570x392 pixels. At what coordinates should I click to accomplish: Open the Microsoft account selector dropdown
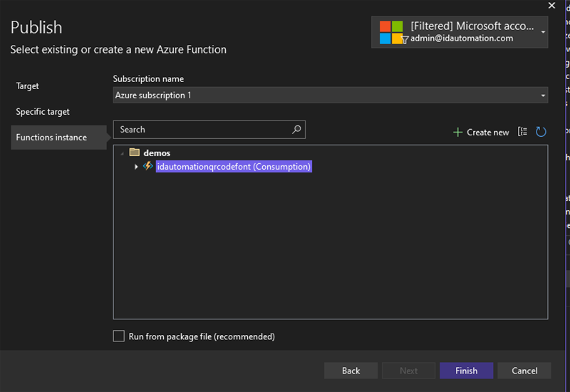[543, 32]
